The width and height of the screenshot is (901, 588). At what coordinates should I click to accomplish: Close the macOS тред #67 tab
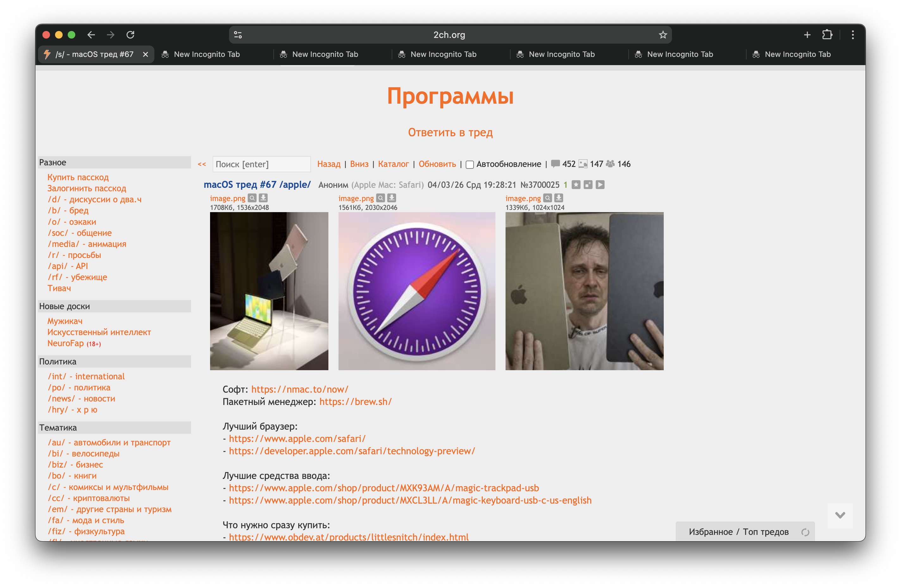tap(146, 54)
